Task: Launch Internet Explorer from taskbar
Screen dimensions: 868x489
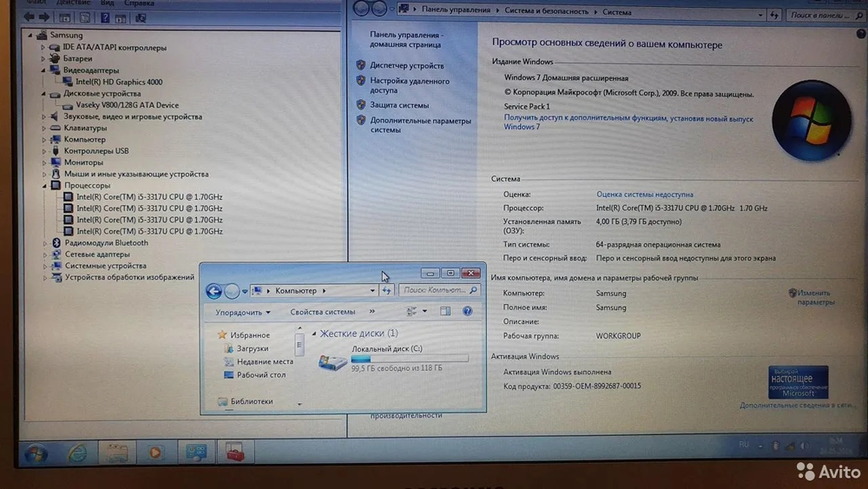Action: [77, 453]
